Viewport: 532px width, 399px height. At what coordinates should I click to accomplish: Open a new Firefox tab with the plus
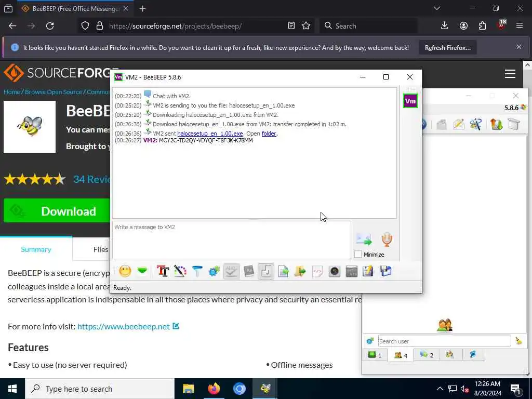[142, 9]
